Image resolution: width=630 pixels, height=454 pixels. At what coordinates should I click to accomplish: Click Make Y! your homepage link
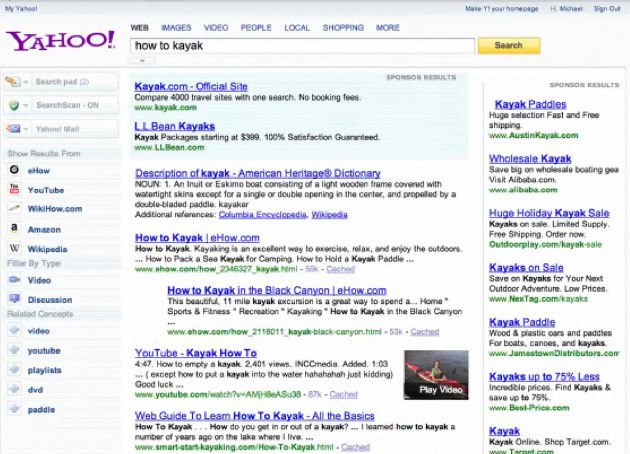tap(501, 8)
